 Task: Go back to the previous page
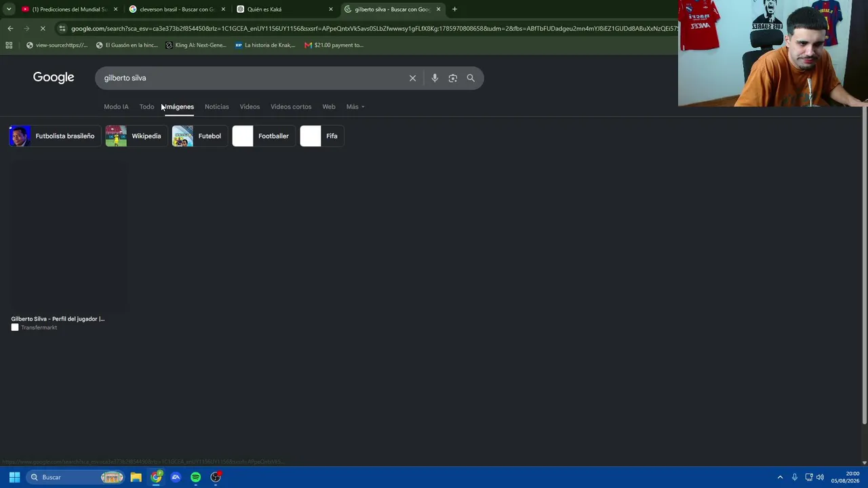point(10,28)
